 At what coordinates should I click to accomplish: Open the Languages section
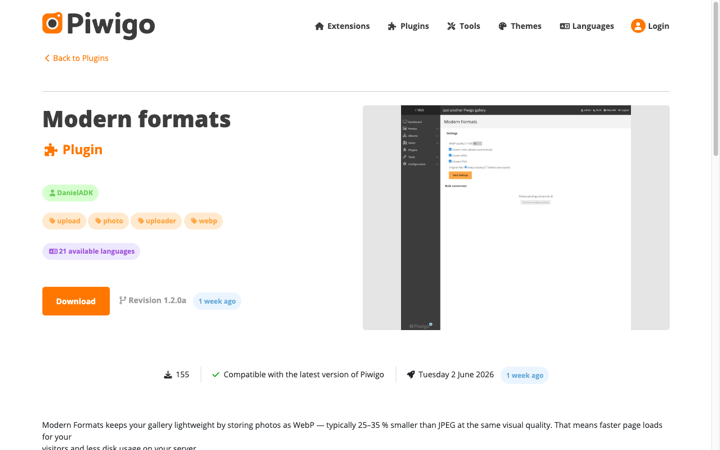tap(587, 26)
